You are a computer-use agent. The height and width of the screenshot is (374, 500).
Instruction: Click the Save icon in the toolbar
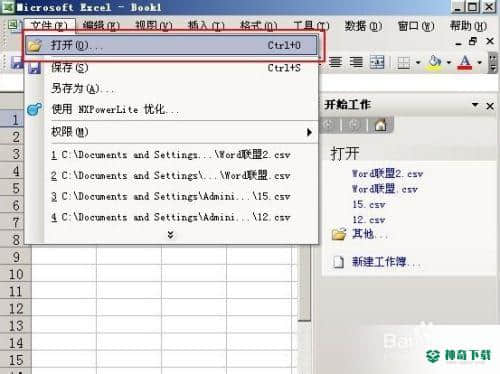[16, 62]
